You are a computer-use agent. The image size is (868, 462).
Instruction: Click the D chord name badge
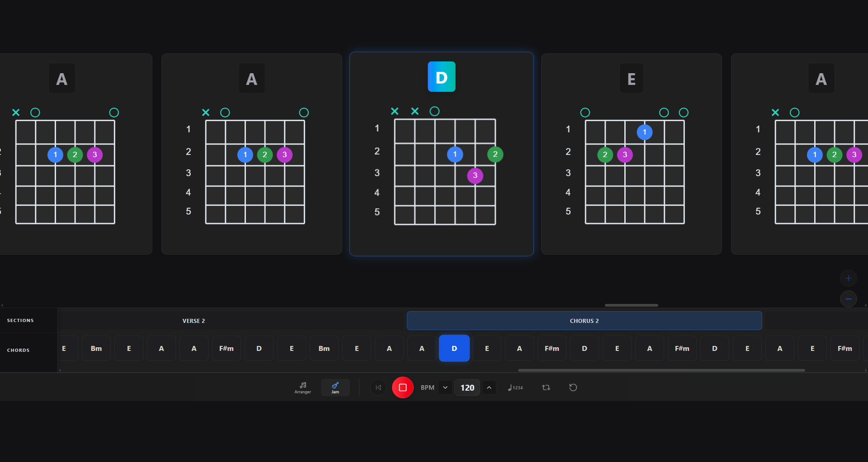[x=442, y=77]
